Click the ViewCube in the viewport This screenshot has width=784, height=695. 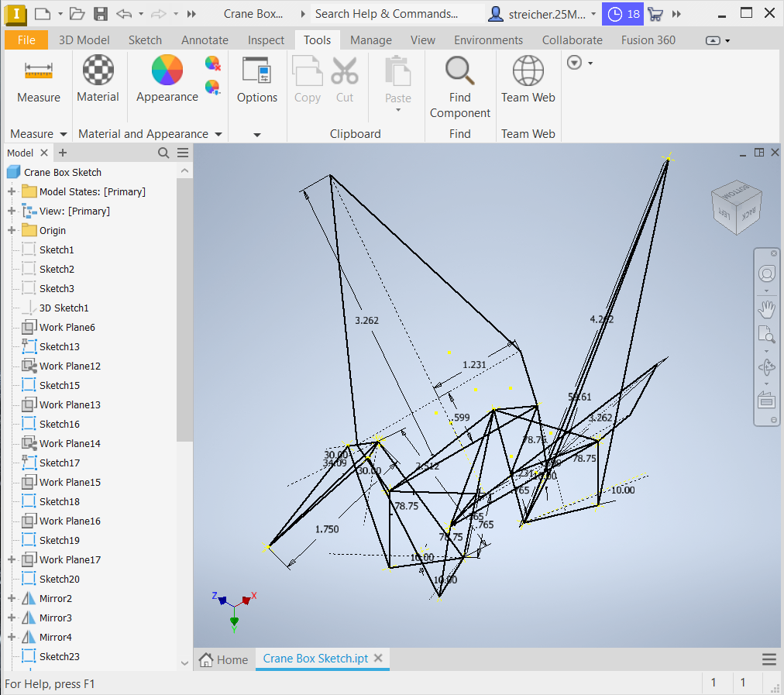pyautogui.click(x=737, y=207)
